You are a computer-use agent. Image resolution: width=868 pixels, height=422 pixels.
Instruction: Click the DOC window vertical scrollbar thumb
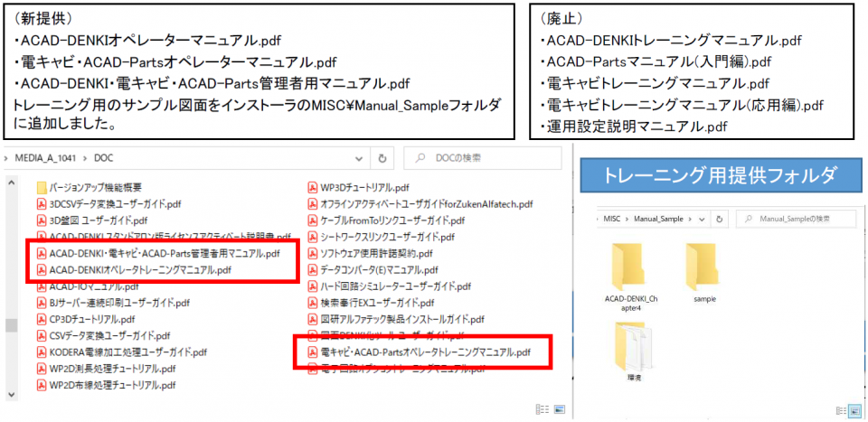click(x=11, y=325)
